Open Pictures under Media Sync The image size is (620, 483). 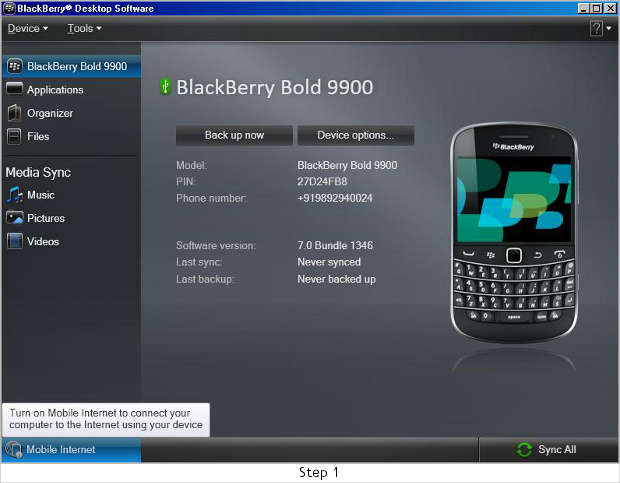pyautogui.click(x=72, y=218)
